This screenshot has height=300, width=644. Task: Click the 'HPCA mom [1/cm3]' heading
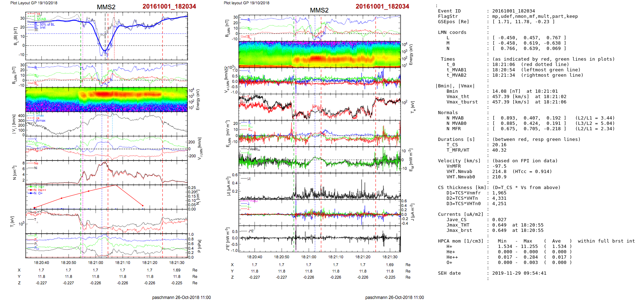point(461,241)
